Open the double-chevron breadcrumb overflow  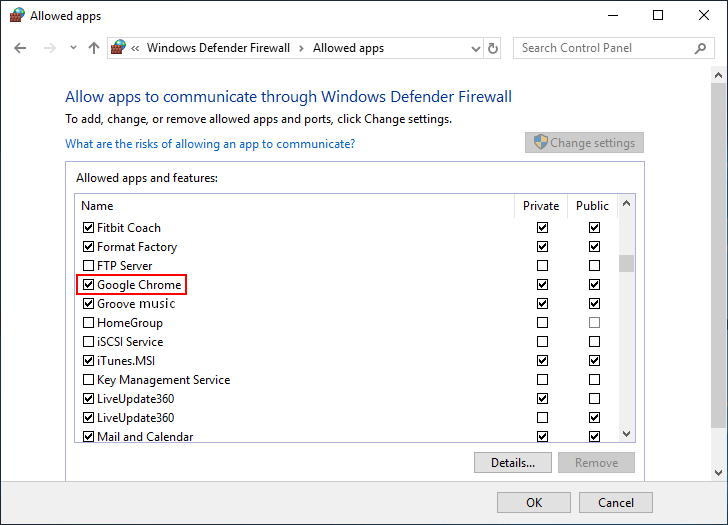click(135, 48)
